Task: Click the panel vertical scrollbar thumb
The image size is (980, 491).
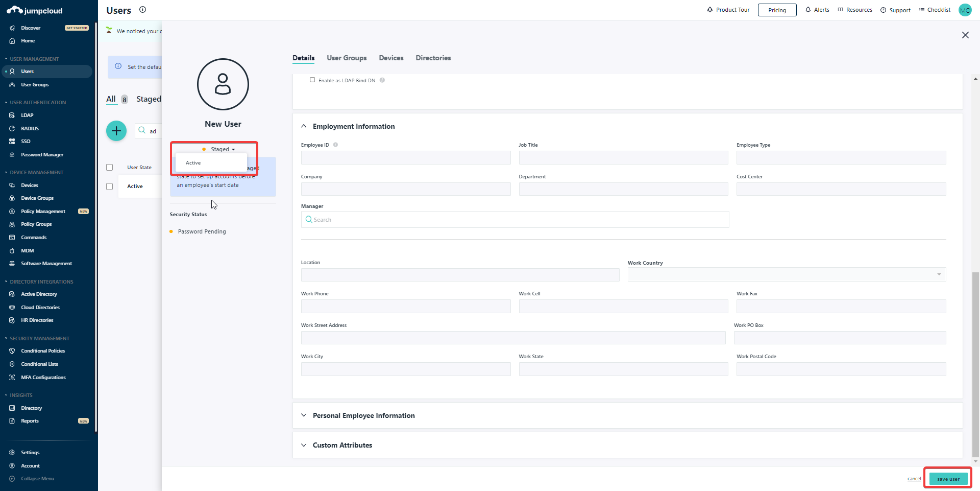Action: 975,364
